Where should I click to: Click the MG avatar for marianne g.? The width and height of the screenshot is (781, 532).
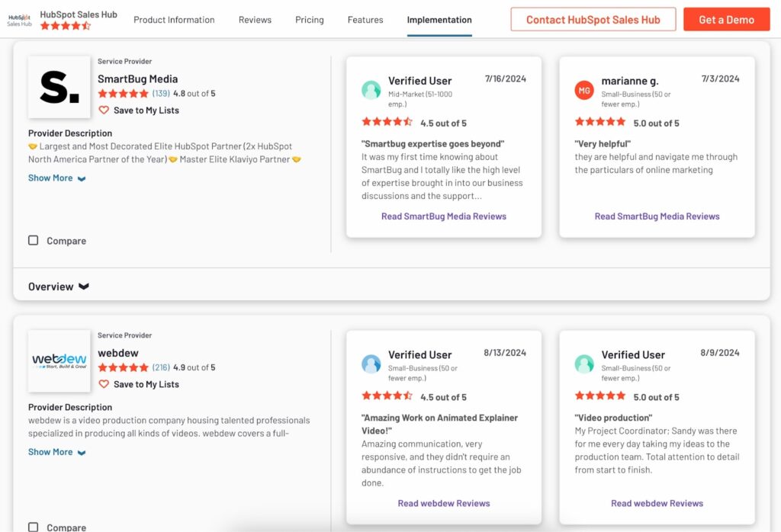pos(584,90)
